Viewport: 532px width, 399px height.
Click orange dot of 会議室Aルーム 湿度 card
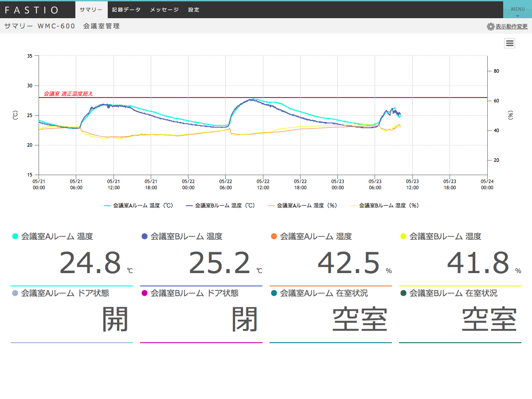click(274, 237)
